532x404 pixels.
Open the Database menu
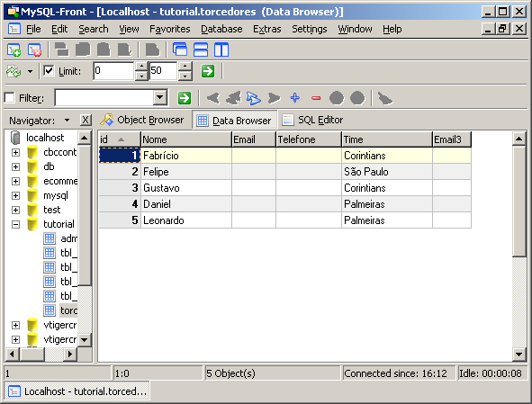[x=221, y=29]
